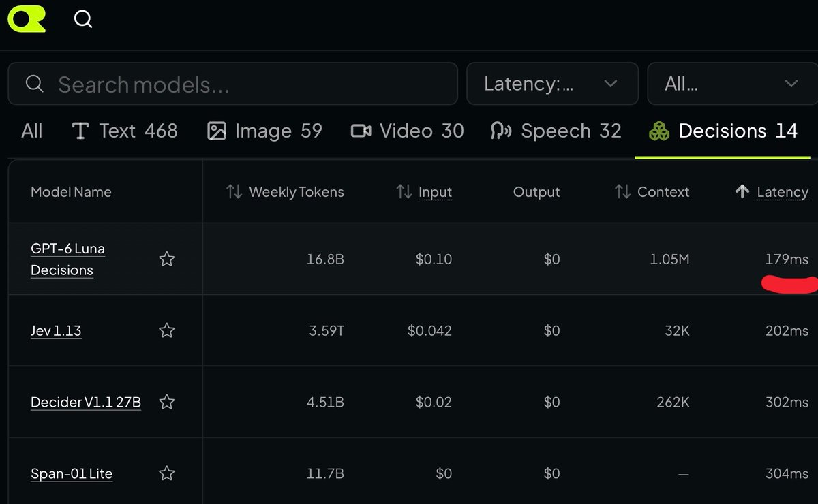Sort by Context column arrows
The height and width of the screenshot is (504, 818).
(622, 192)
